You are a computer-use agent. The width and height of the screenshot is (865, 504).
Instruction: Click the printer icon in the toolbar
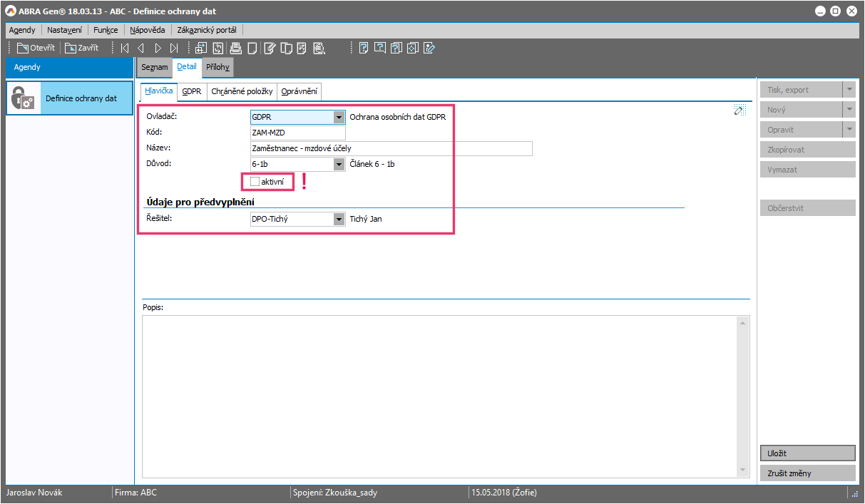(x=235, y=48)
